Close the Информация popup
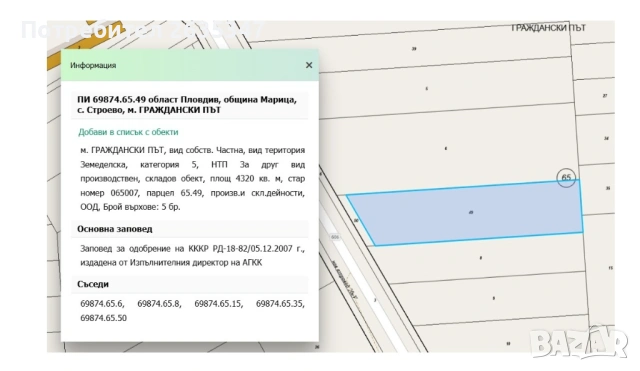The height and width of the screenshot is (371, 640). coord(309,65)
